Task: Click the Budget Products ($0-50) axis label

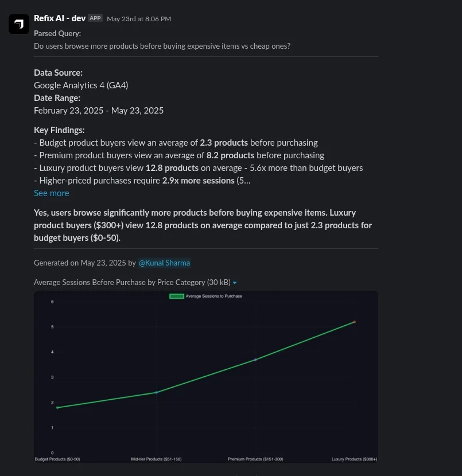Action: tap(57, 459)
